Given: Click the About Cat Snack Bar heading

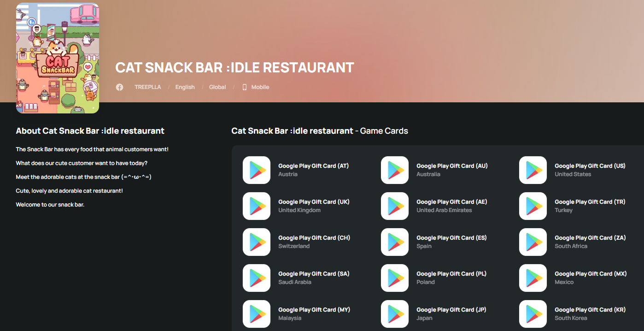Looking at the screenshot, I should pyautogui.click(x=90, y=131).
